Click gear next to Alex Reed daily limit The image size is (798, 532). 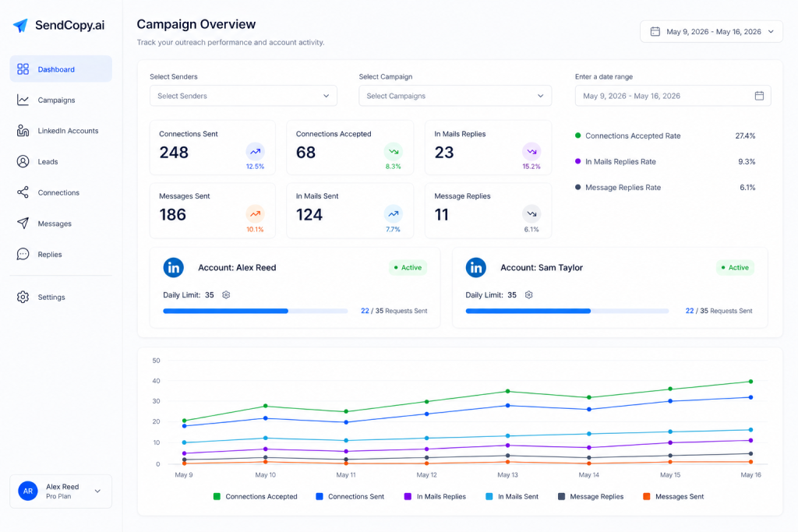[226, 295]
